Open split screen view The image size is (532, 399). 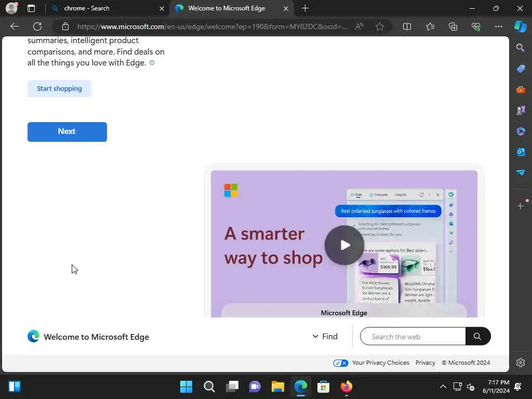407,26
